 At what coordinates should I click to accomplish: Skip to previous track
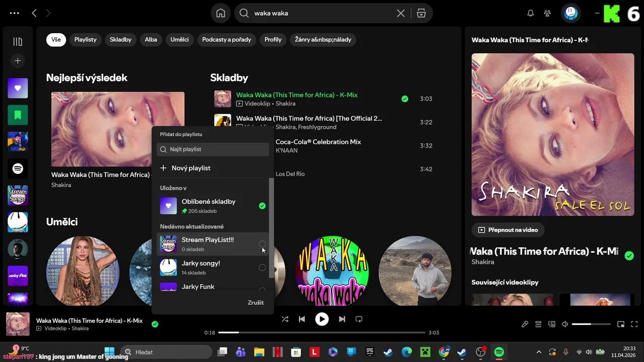(x=302, y=319)
